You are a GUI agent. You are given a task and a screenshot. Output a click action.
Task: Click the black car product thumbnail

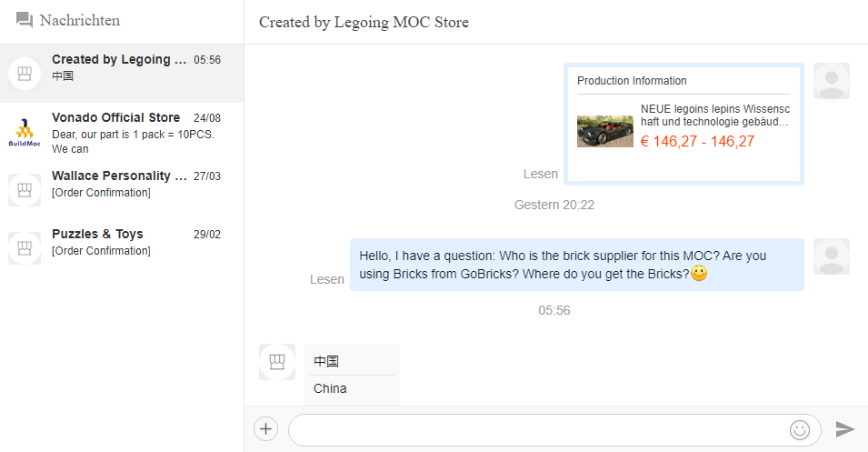pyautogui.click(x=605, y=131)
